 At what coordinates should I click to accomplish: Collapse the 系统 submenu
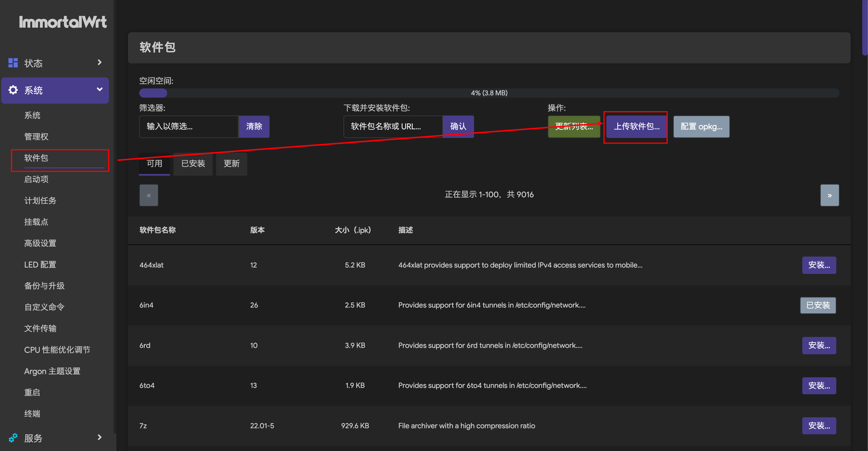[x=99, y=90]
